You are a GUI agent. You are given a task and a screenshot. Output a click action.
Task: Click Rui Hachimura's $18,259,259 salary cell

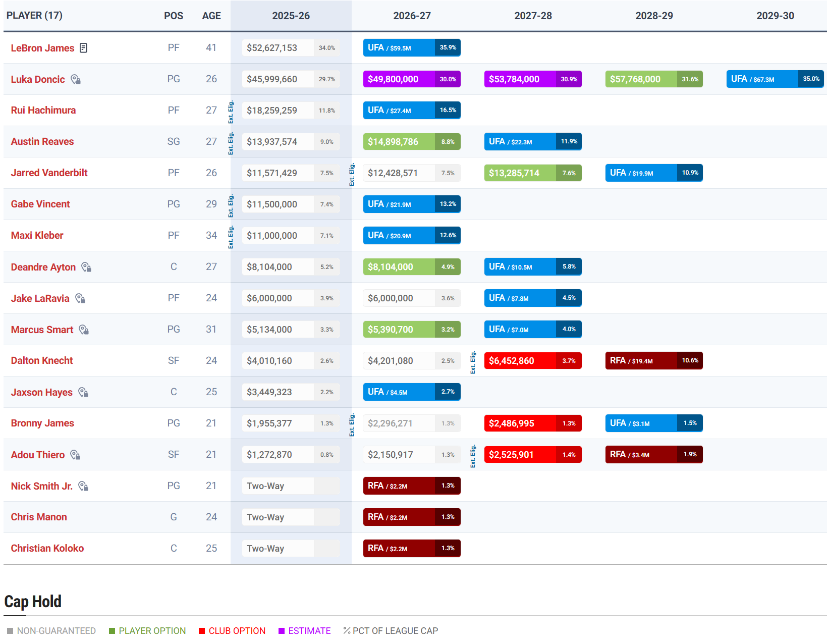click(x=291, y=111)
